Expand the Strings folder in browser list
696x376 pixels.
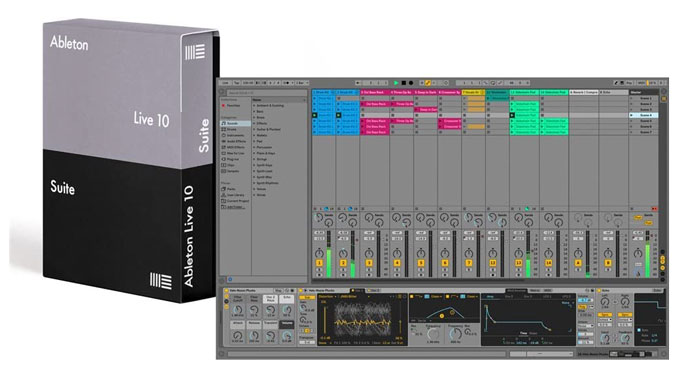pos(261,159)
